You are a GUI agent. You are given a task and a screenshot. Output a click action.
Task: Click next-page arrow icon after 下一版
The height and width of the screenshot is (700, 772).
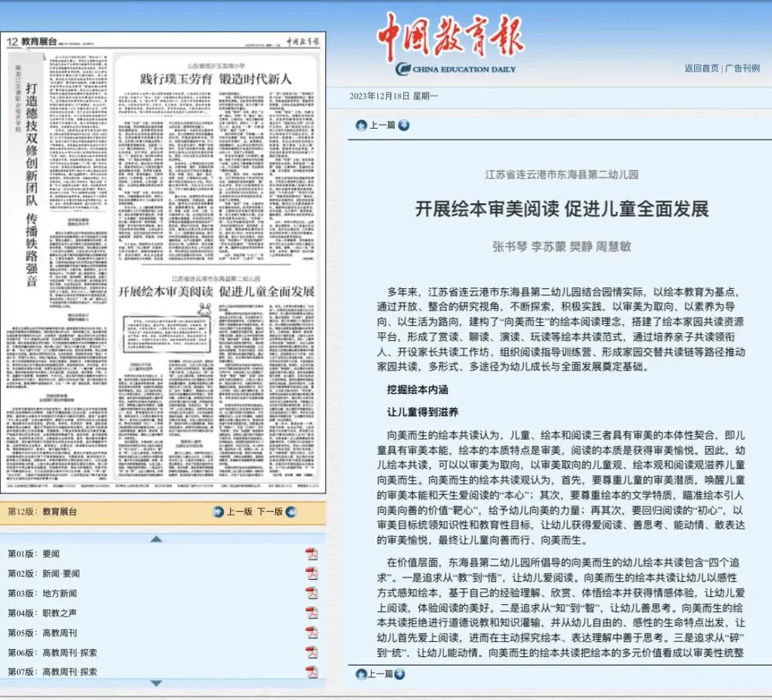[x=291, y=512]
